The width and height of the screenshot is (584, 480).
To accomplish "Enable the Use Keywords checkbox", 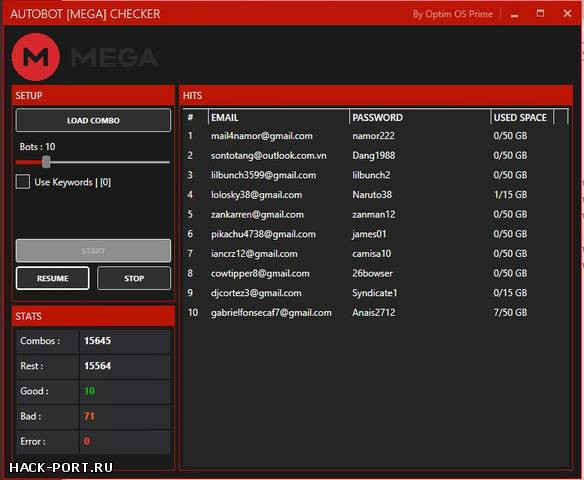I will (x=23, y=182).
